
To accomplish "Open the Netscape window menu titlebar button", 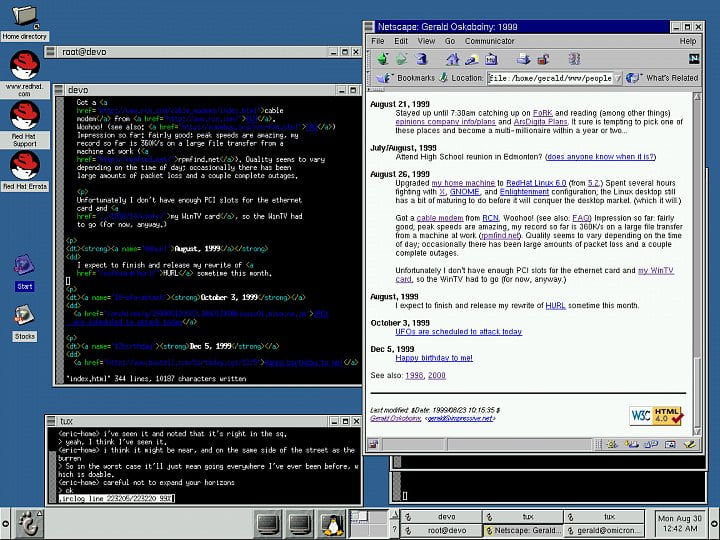I will click(369, 27).
